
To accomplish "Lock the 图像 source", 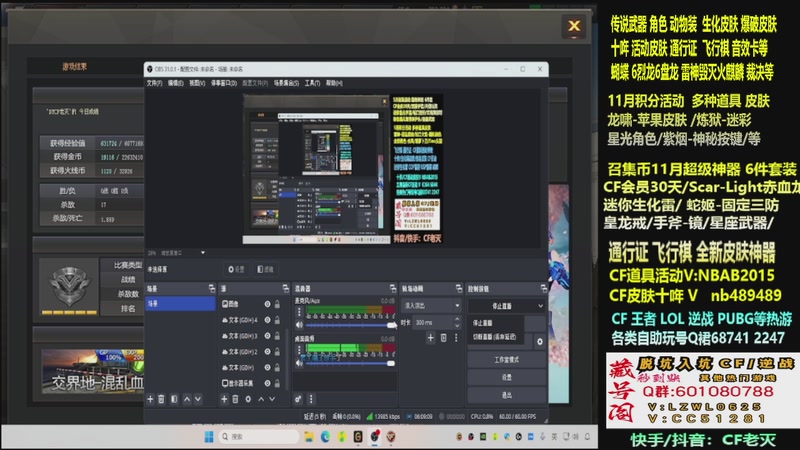I will click(x=278, y=304).
